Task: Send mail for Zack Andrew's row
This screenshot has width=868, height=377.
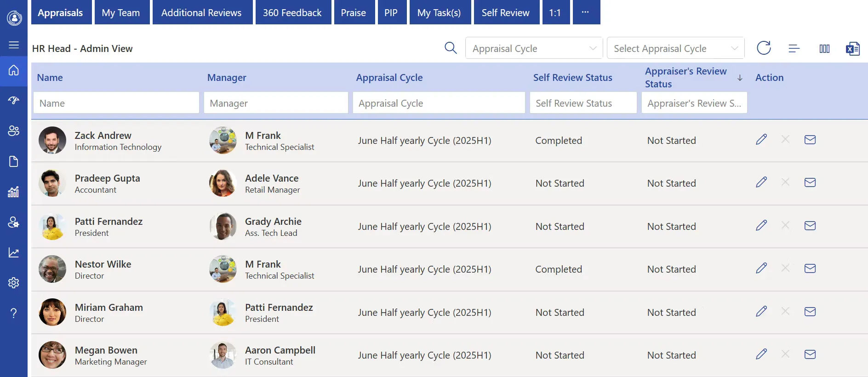Action: point(810,139)
